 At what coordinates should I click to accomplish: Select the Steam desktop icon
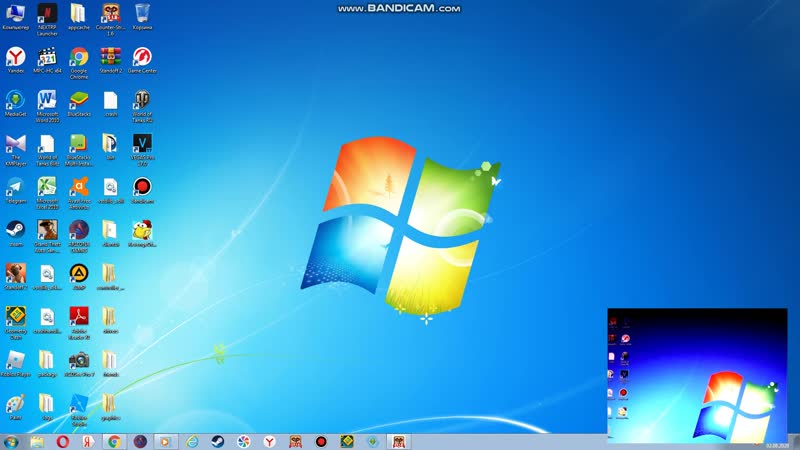[15, 234]
